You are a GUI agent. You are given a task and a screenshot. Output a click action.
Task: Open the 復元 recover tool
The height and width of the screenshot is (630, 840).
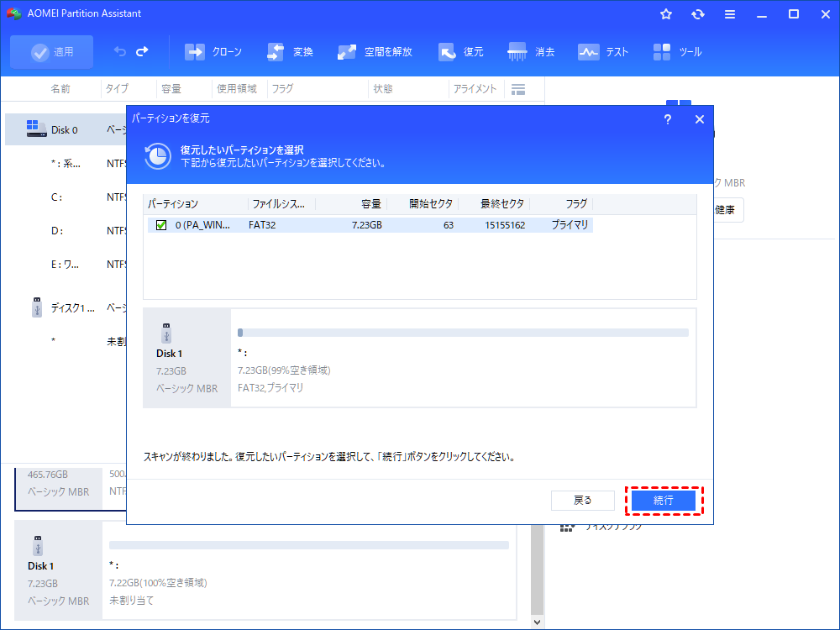pos(460,52)
